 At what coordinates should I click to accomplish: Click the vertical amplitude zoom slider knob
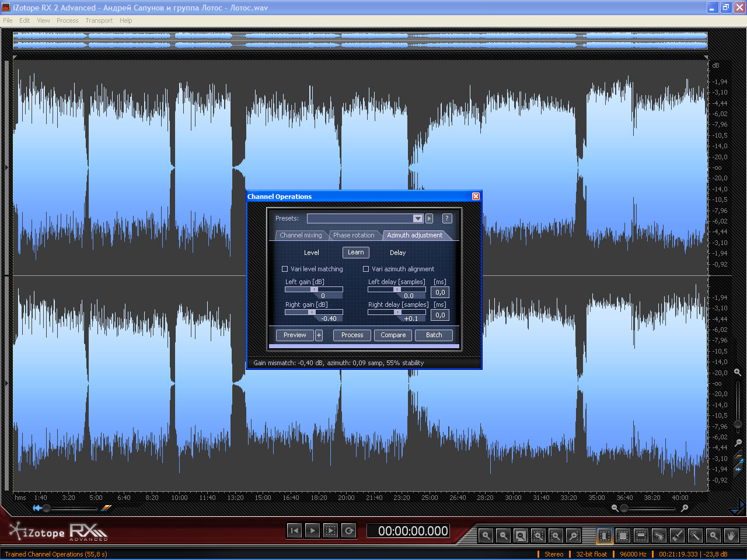pos(738,424)
